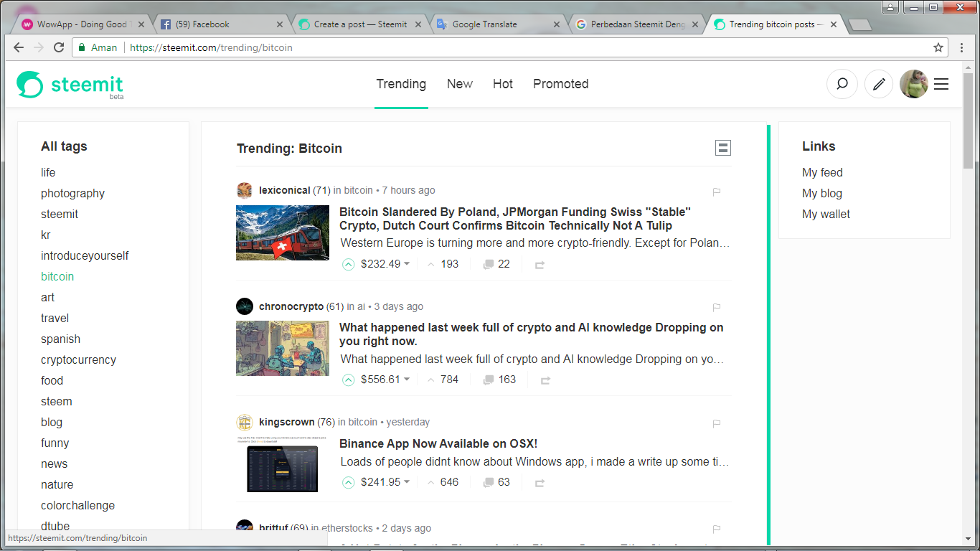Flag the chronocrypto post
Screen dimensions: 980x551
716,307
